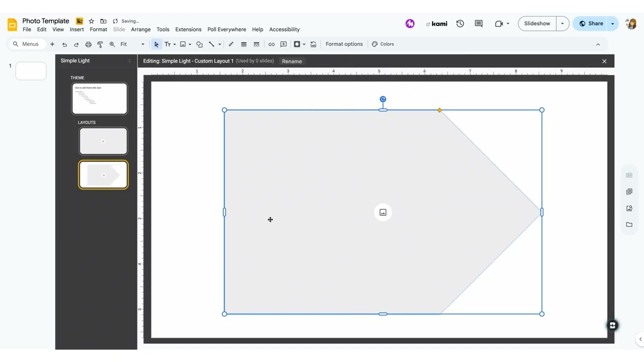644x362 pixels.
Task: Undo the last action
Action: point(64,44)
